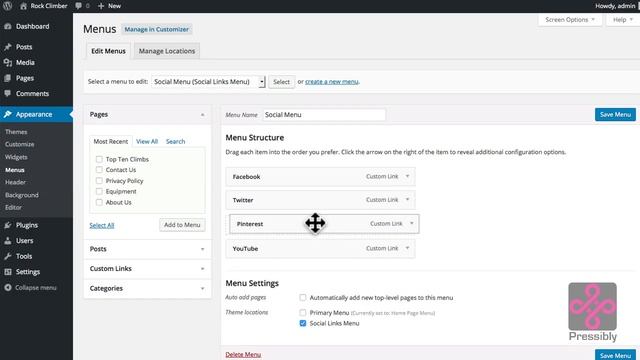
Task: Select the Most Recent pages tab
Action: point(111,141)
